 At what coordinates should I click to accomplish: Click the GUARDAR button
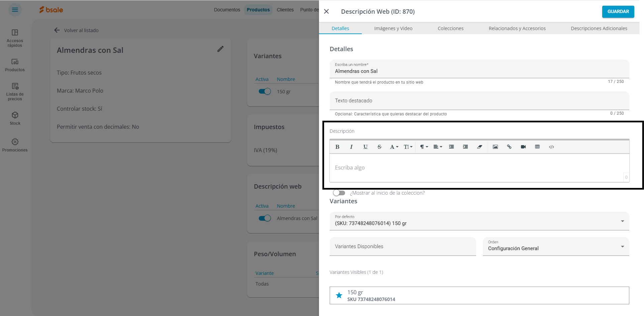(x=618, y=11)
